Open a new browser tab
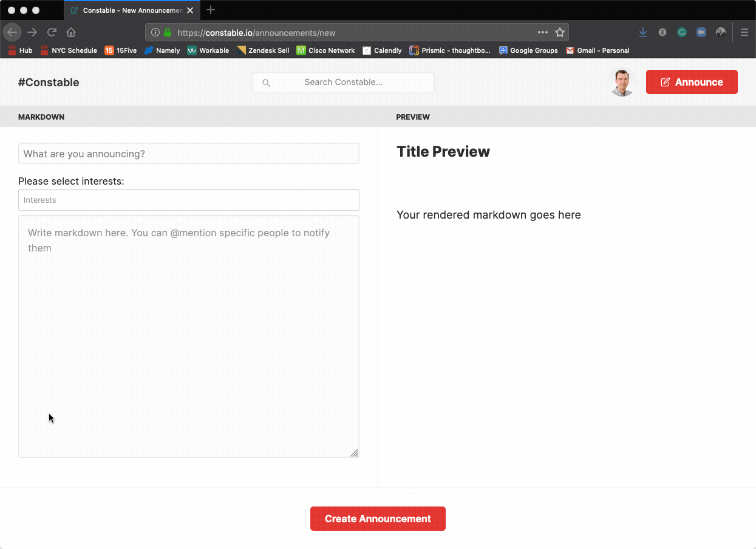 (x=211, y=10)
